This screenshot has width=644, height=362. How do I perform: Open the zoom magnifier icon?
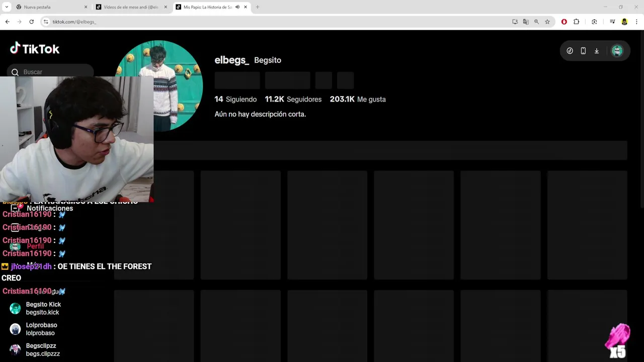click(536, 22)
